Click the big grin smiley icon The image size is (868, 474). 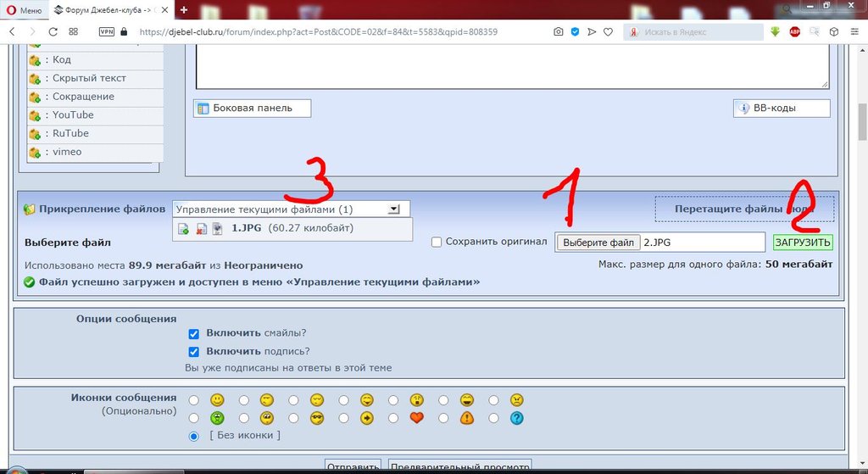(x=467, y=399)
